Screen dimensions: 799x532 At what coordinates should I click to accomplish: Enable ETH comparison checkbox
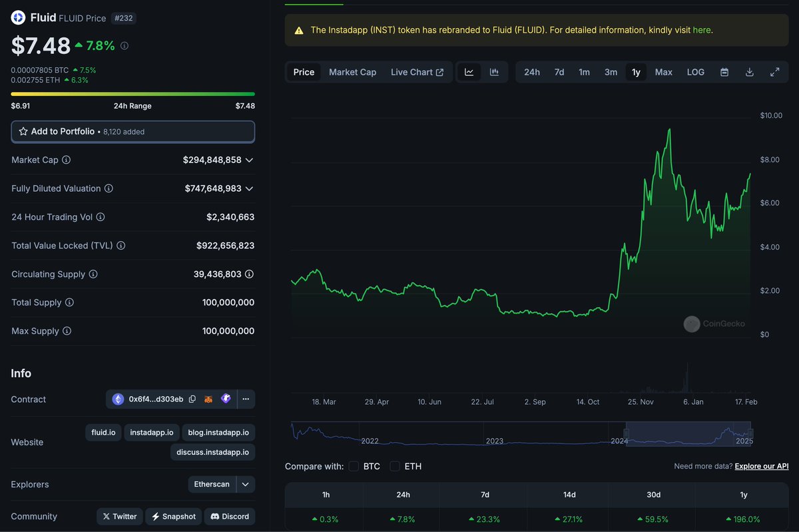click(x=395, y=466)
